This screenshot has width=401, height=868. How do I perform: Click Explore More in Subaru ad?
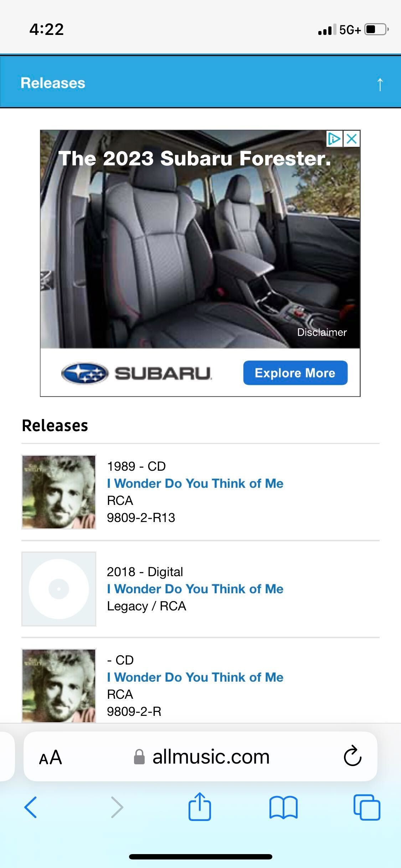click(x=295, y=373)
